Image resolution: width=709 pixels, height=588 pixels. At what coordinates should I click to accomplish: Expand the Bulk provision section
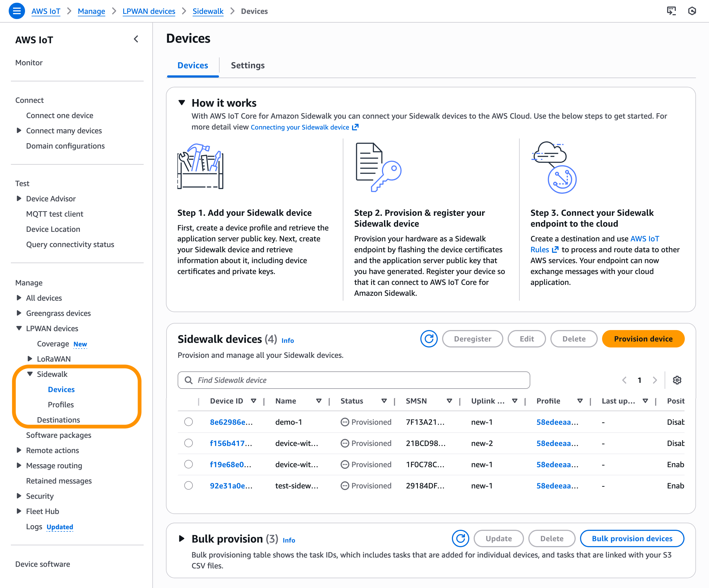182,538
